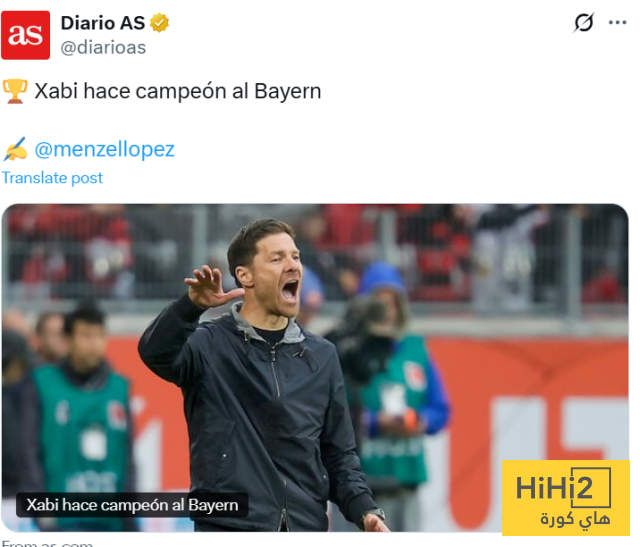Click the Arabic text in HiHi2 logo

[575, 519]
